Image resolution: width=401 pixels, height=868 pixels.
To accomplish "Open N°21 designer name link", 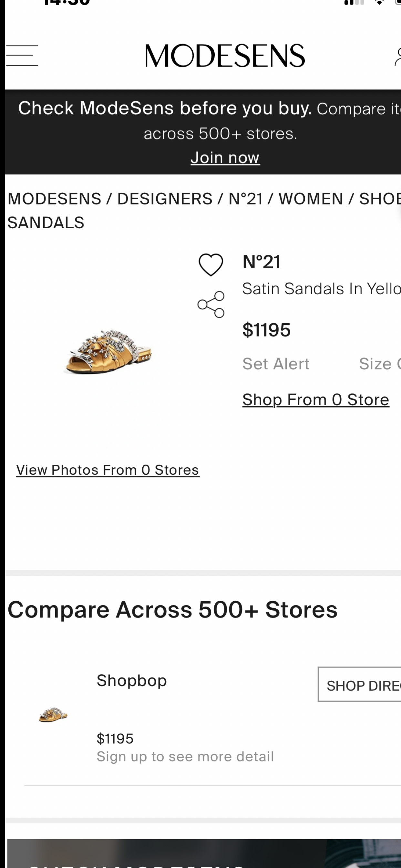I will (x=262, y=262).
